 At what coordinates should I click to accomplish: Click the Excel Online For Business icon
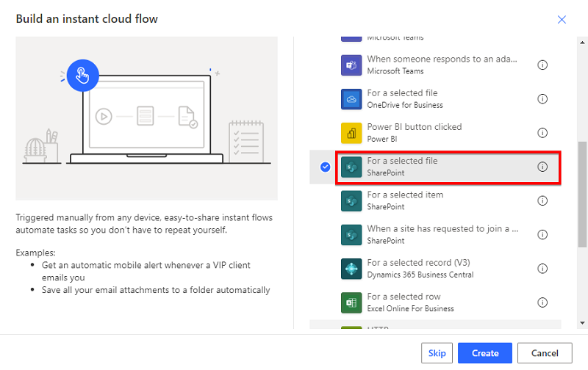tap(351, 302)
